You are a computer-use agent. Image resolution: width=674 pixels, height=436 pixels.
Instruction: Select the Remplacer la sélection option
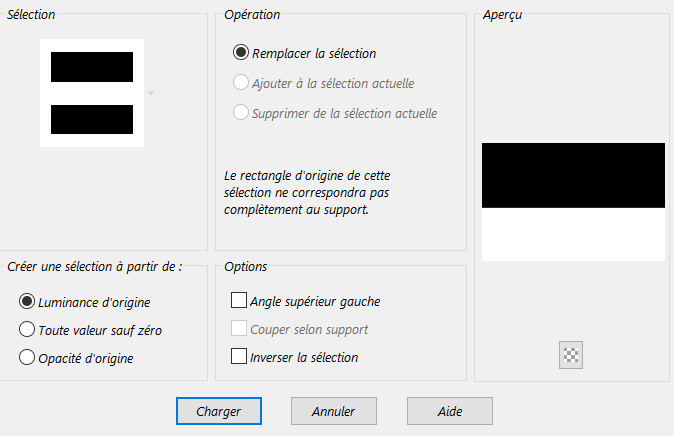[241, 53]
